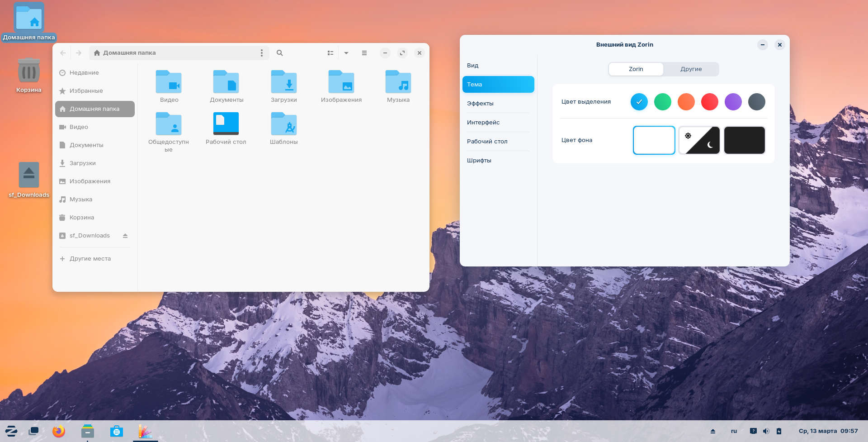Click the search icon in file manager
Image resolution: width=868 pixels, height=442 pixels.
click(x=279, y=53)
